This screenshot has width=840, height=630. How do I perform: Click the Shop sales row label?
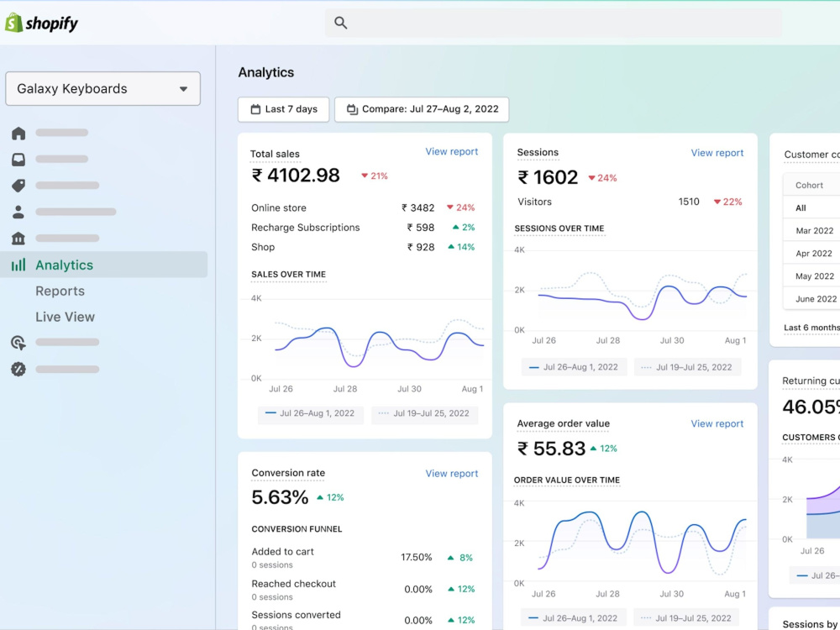pyautogui.click(x=263, y=247)
